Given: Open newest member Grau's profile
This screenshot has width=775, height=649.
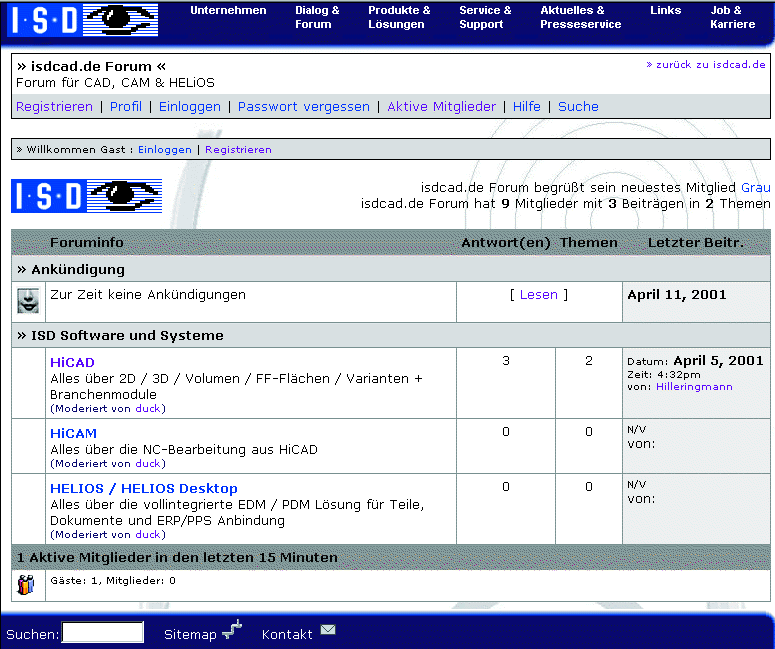Looking at the screenshot, I should click(756, 188).
